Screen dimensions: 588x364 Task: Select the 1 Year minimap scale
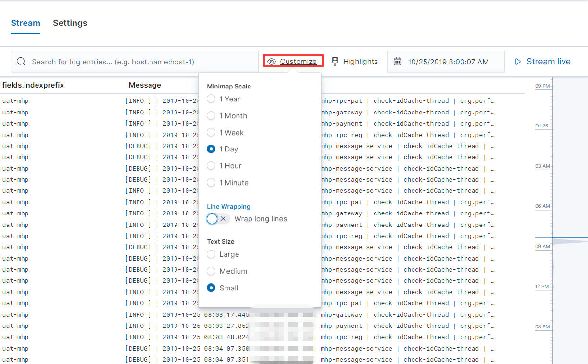(211, 99)
